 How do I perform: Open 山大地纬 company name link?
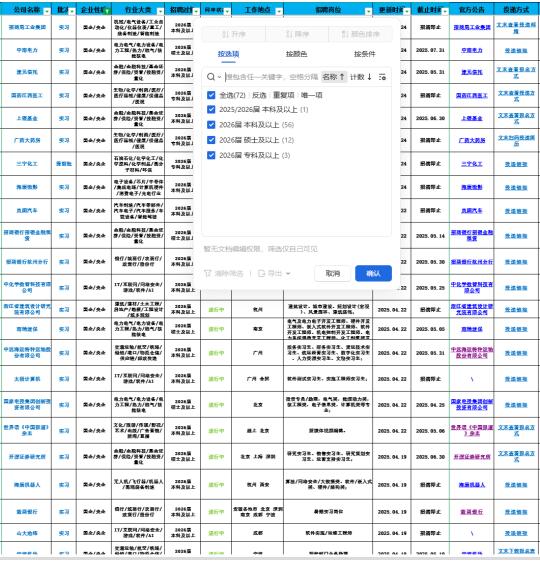point(27,533)
